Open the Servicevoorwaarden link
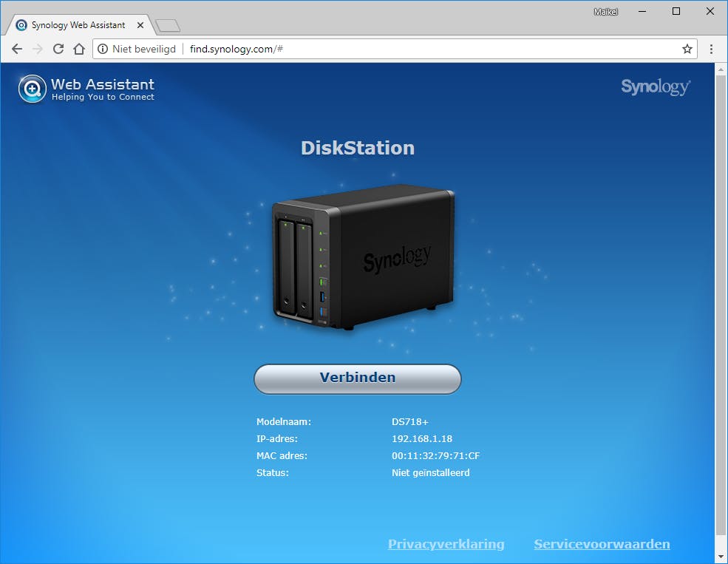Image resolution: width=728 pixels, height=564 pixels. [x=602, y=544]
